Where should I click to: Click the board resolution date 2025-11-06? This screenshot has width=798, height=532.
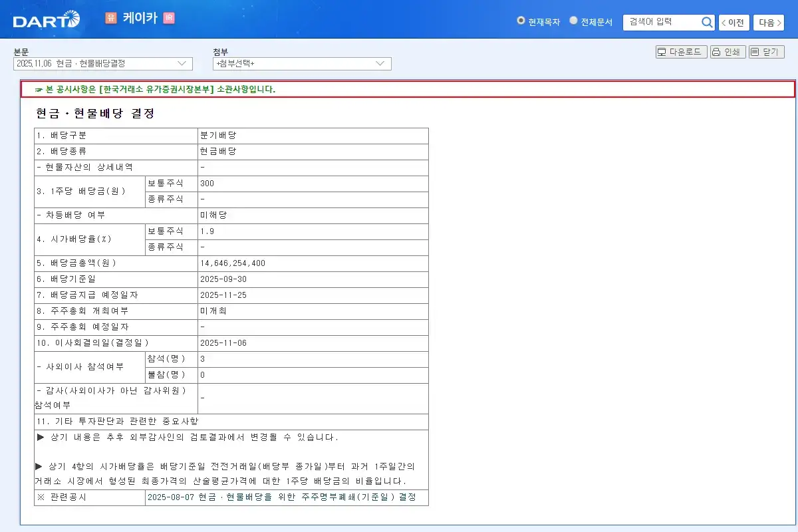(x=223, y=343)
